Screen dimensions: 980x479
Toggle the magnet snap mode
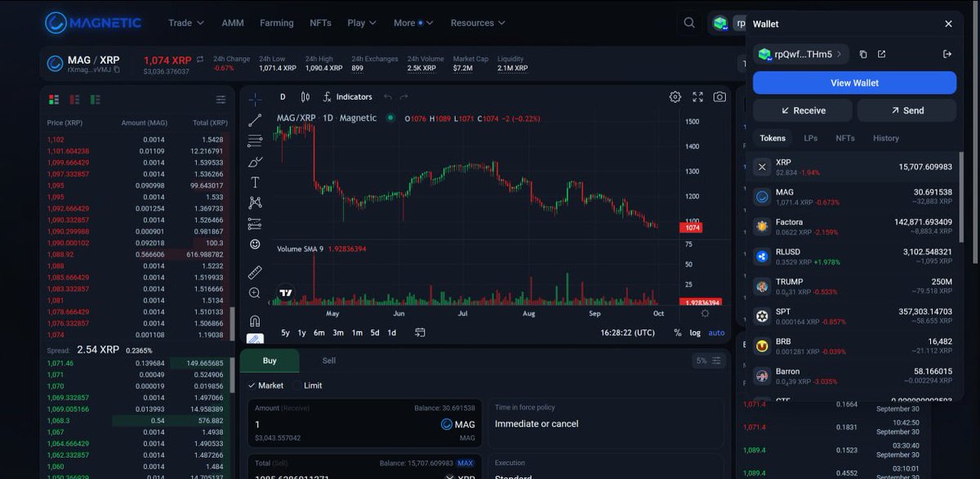click(x=255, y=320)
